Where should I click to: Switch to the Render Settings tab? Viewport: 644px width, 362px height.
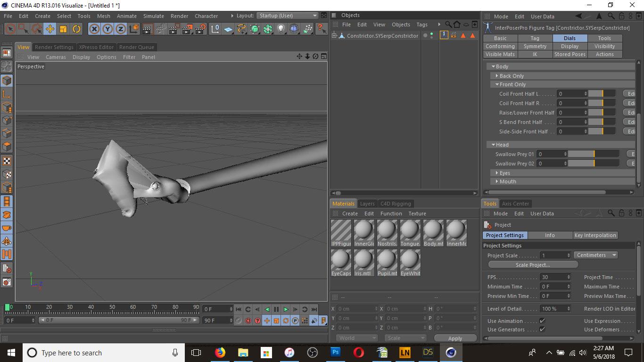point(54,47)
